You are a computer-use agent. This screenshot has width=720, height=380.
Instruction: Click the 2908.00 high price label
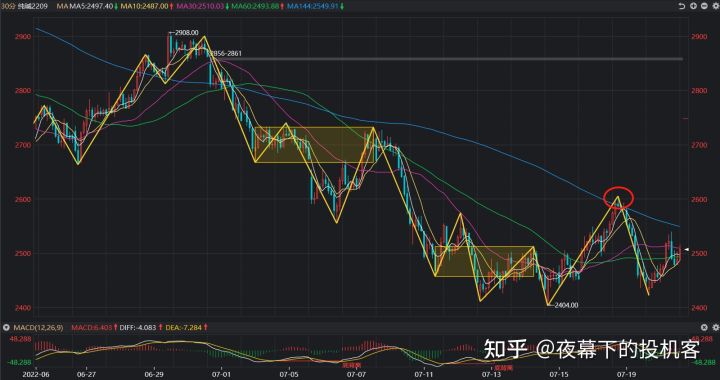pyautogui.click(x=186, y=33)
